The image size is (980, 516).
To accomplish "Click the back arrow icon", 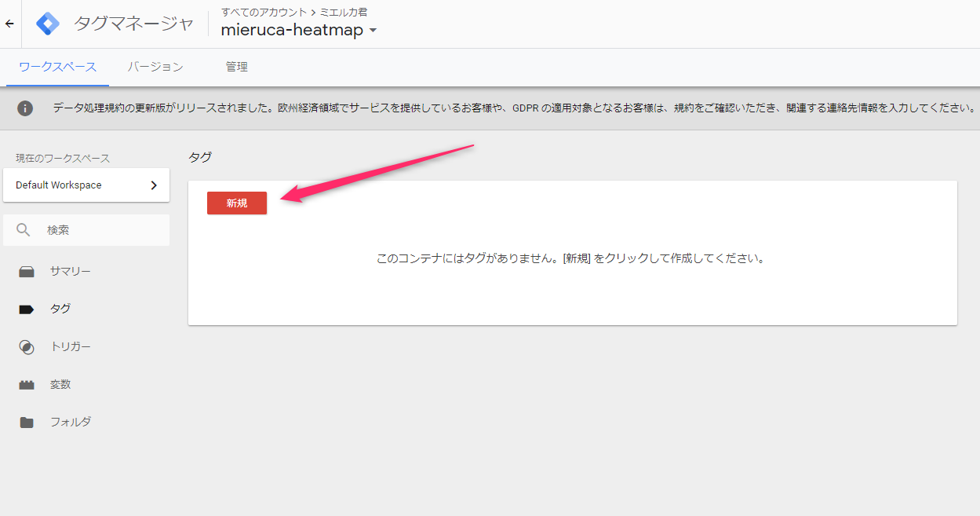I will pyautogui.click(x=9, y=24).
